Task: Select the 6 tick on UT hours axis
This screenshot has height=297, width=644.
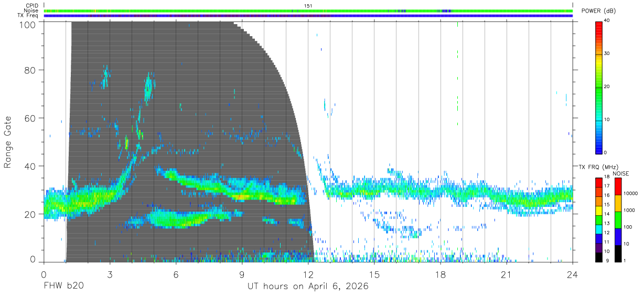Action: tap(176, 275)
